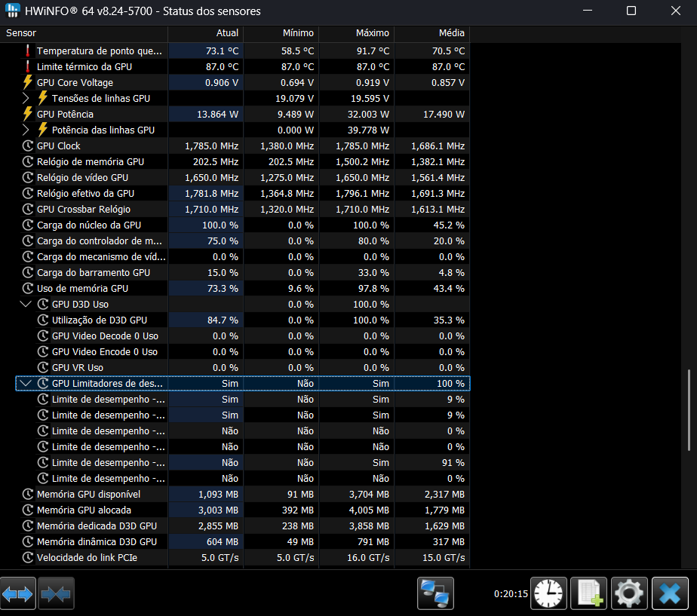Click clock icon next to Utilização de D3D GPU
The height and width of the screenshot is (616, 697).
tap(43, 320)
